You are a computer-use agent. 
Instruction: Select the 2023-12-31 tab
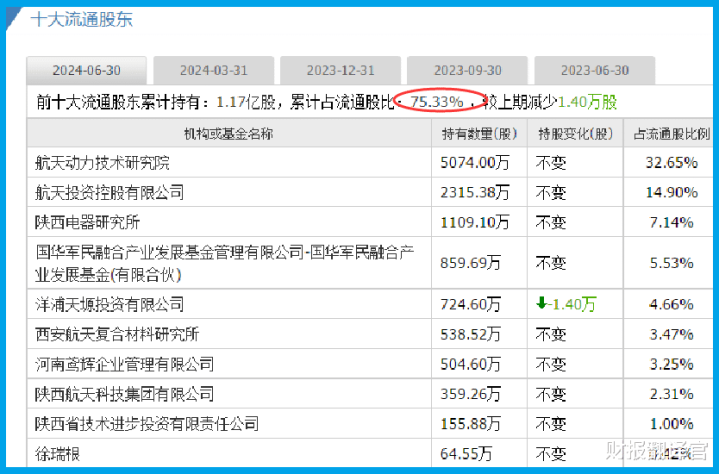pos(340,70)
